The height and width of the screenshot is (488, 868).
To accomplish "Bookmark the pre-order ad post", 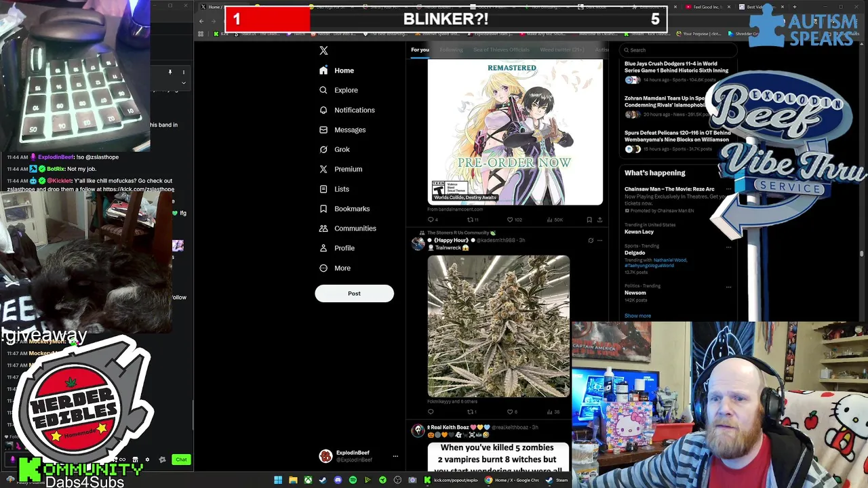I will [x=589, y=220].
